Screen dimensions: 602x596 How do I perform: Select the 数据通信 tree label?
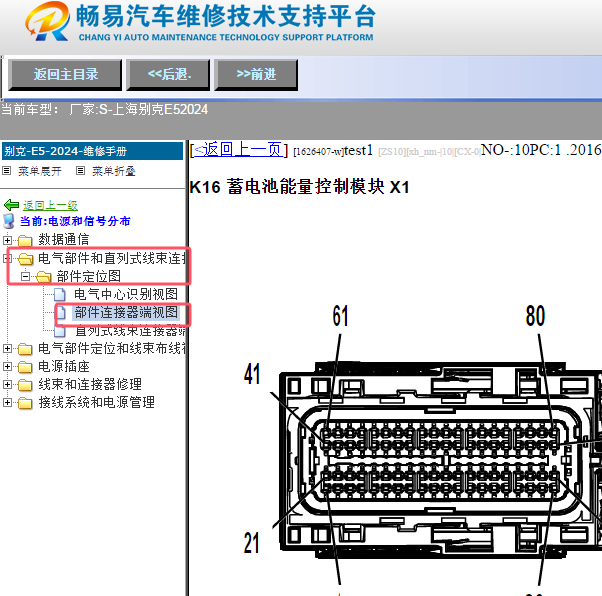[x=64, y=240]
